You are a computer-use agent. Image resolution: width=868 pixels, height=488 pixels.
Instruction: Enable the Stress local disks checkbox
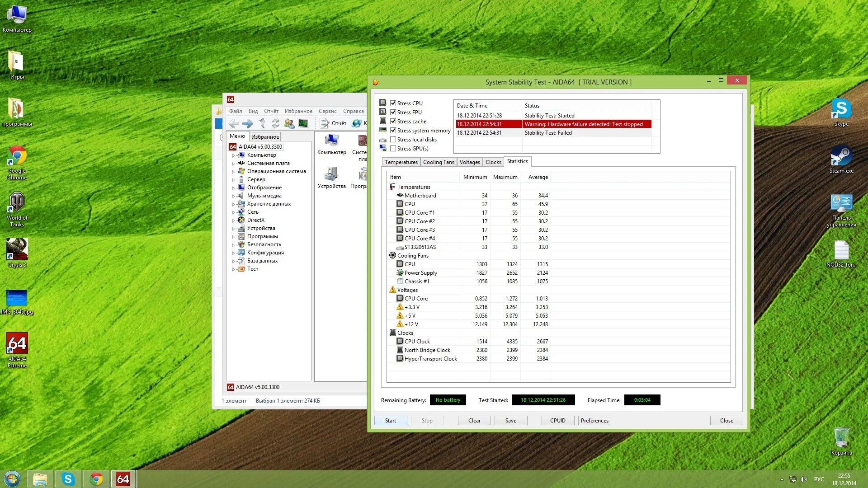393,140
